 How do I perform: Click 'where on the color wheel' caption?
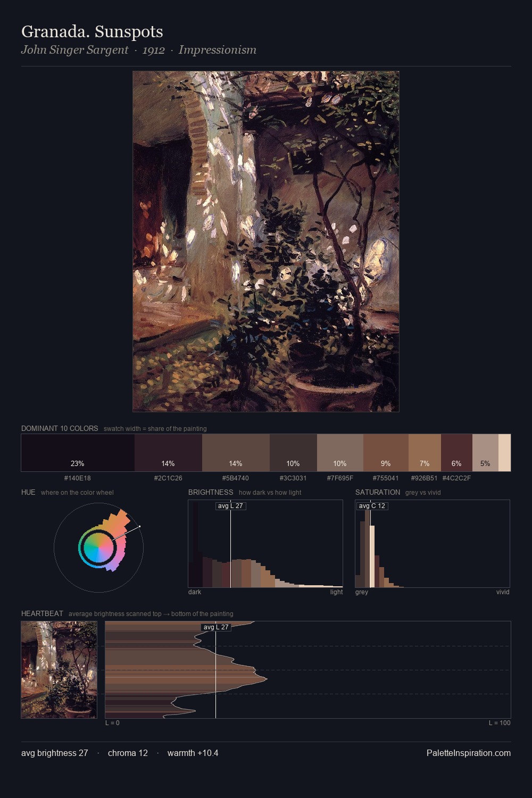coord(77,493)
